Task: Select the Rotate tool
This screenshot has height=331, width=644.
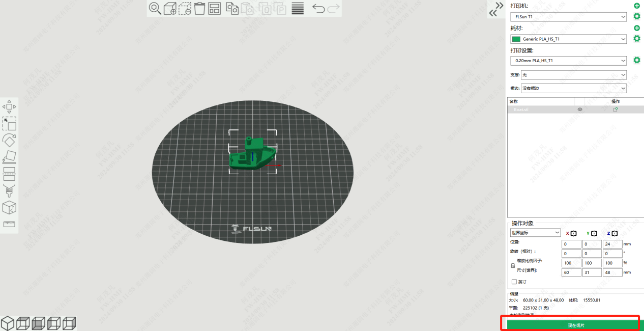Action: pyautogui.click(x=9, y=140)
